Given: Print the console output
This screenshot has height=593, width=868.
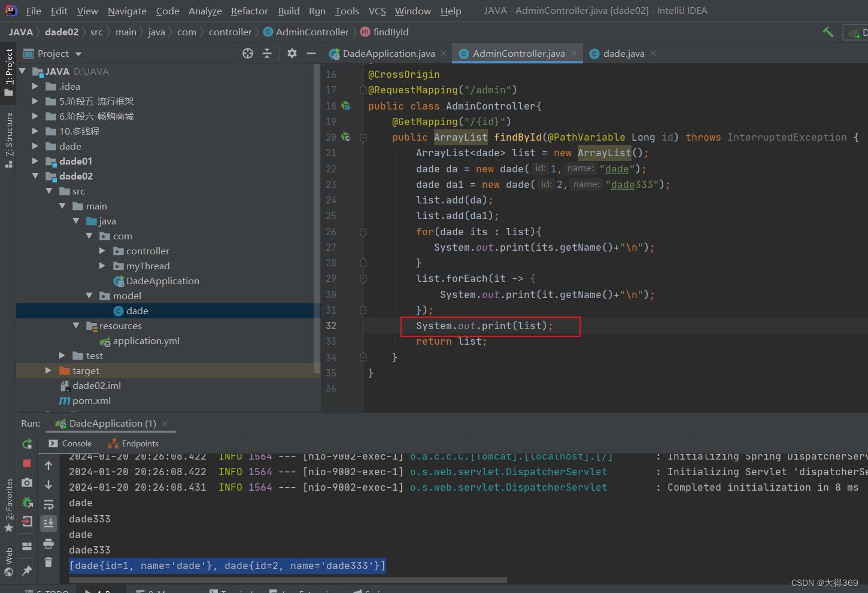Looking at the screenshot, I should click(48, 543).
